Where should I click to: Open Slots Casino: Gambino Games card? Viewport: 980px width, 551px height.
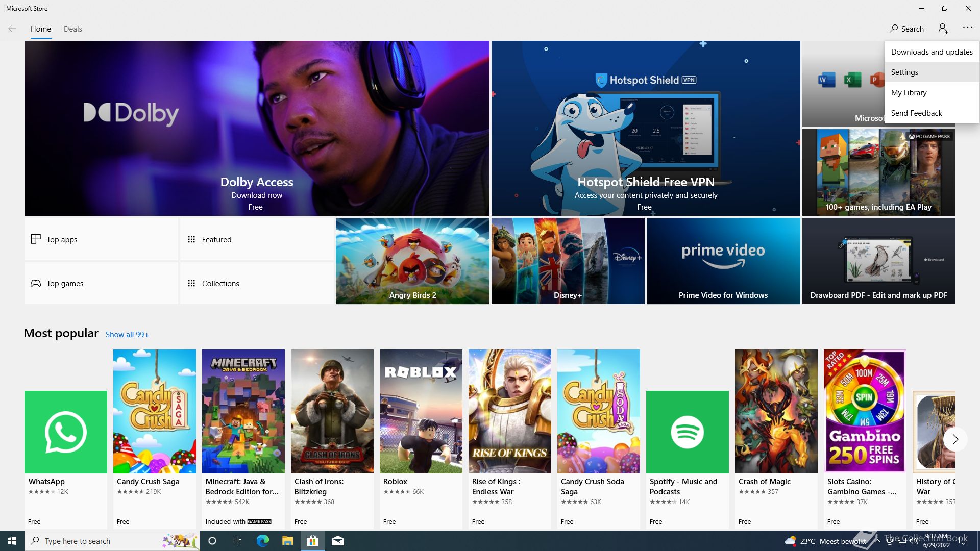[x=865, y=439]
